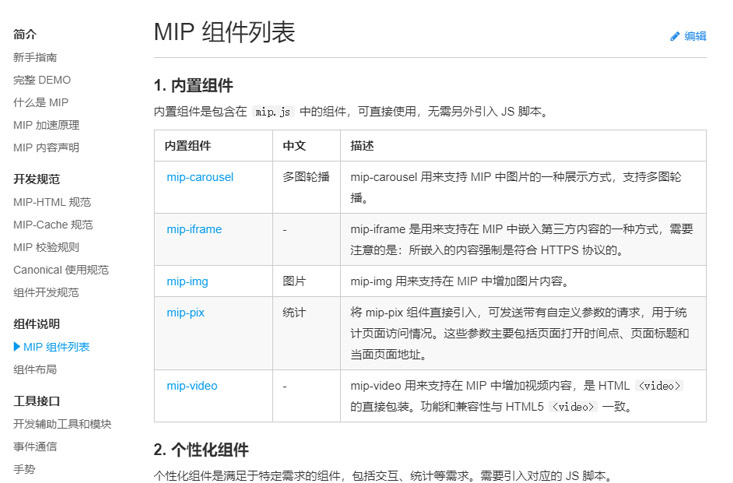Open 开发辅助工具和模块 link
The width and height of the screenshot is (733, 483).
62,424
